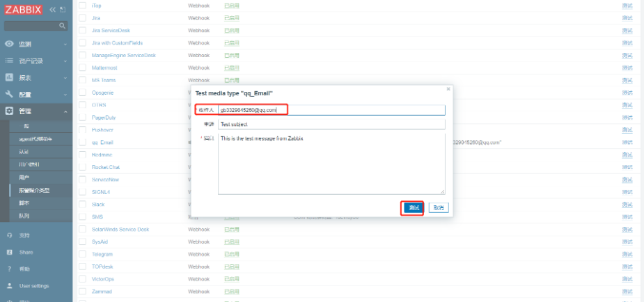Open the SysAid media type link

[x=100, y=241]
